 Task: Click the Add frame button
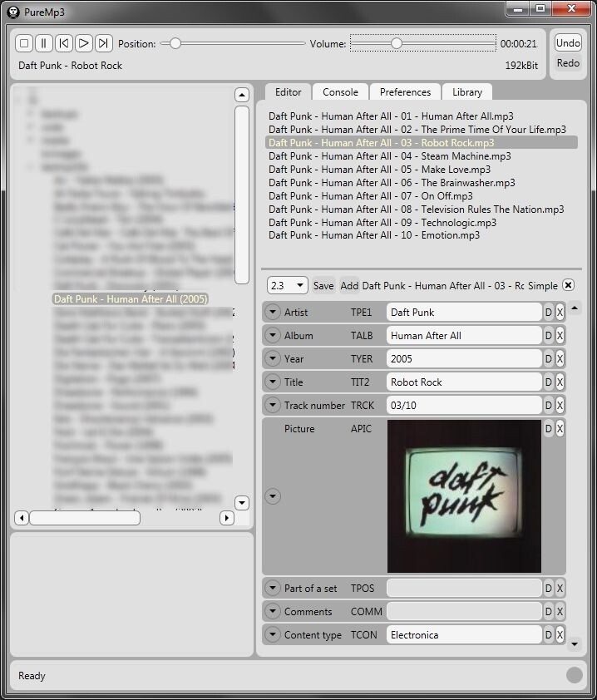(349, 286)
